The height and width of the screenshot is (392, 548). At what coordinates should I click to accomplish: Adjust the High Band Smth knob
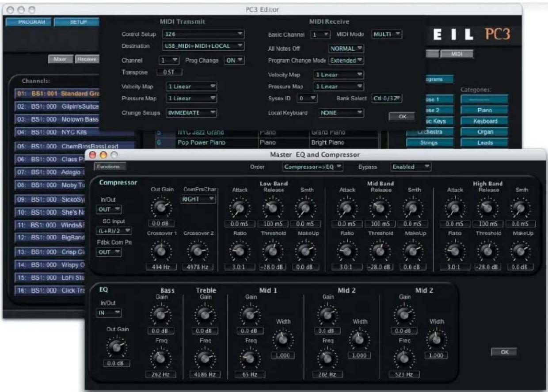coord(521,207)
